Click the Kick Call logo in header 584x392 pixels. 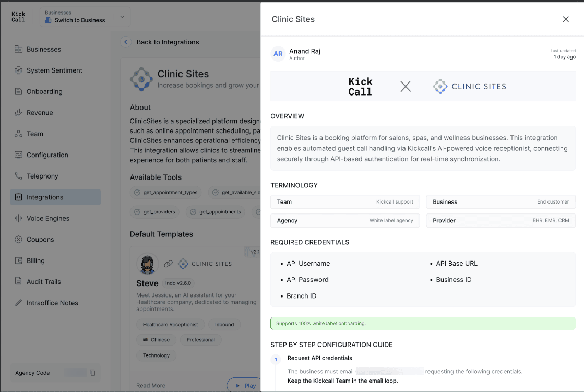click(18, 17)
